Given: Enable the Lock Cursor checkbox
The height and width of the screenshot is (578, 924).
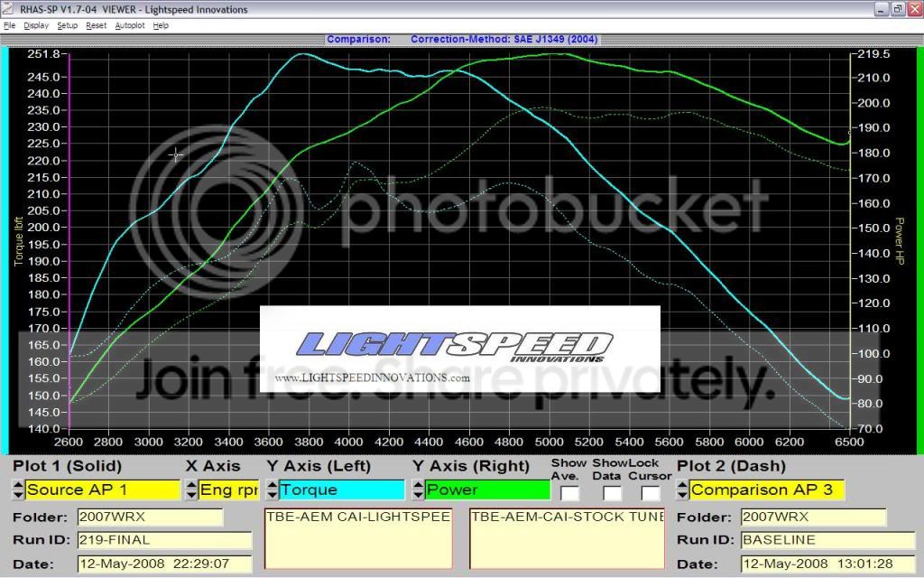Looking at the screenshot, I should (650, 493).
